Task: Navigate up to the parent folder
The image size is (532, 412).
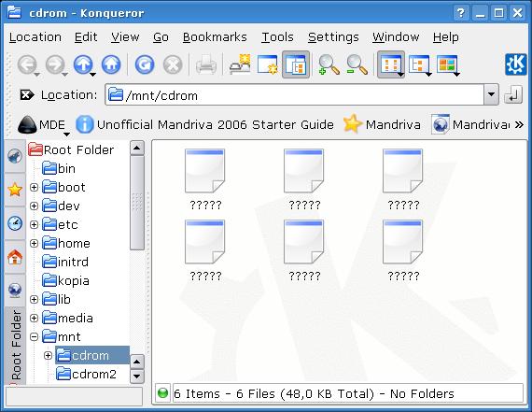Action: (x=83, y=64)
